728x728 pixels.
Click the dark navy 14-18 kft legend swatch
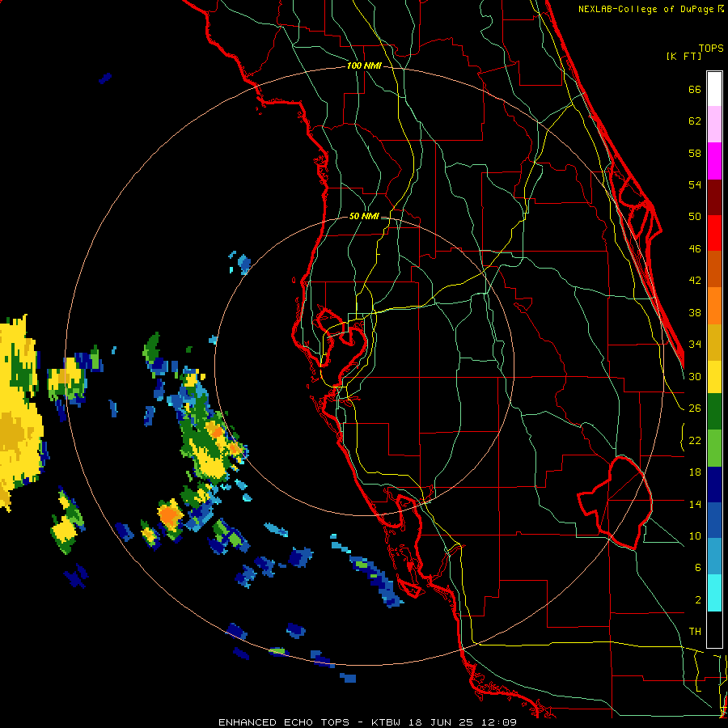click(x=714, y=485)
